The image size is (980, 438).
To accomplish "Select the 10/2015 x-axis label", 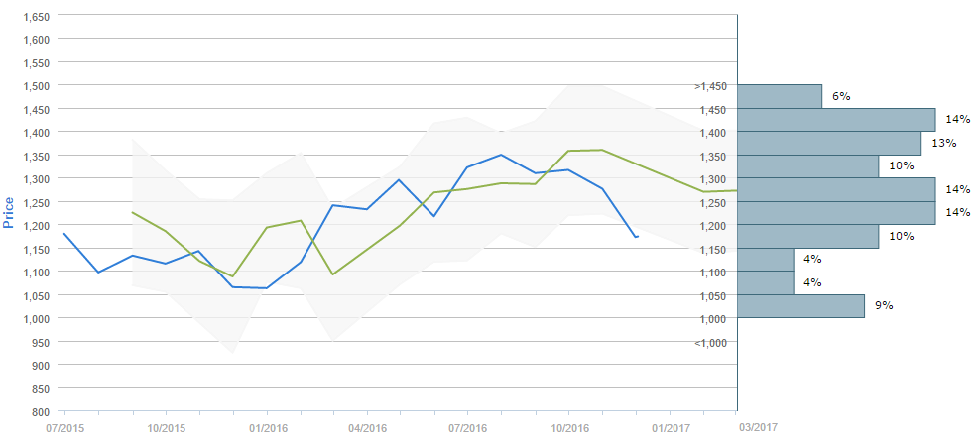I will [166, 427].
